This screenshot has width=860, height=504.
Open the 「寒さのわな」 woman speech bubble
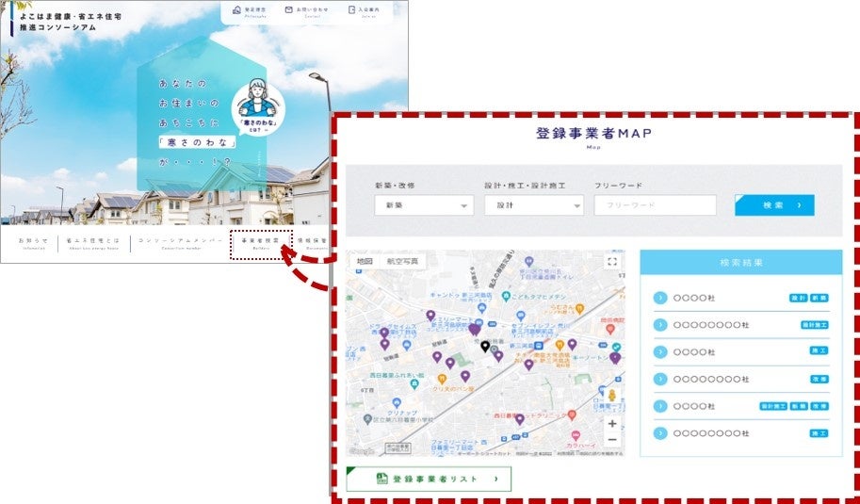point(258,107)
